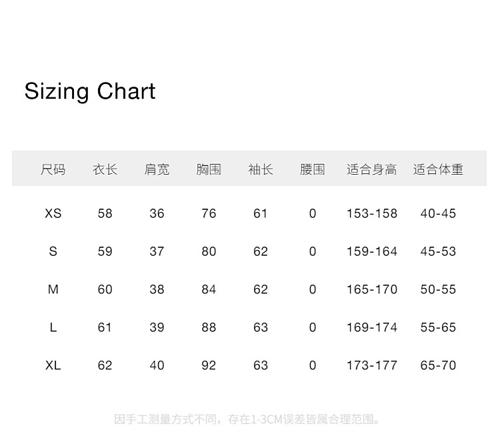Screen dimensions: 500x448
Task: Click the 胸围 column header
Action: click(209, 169)
